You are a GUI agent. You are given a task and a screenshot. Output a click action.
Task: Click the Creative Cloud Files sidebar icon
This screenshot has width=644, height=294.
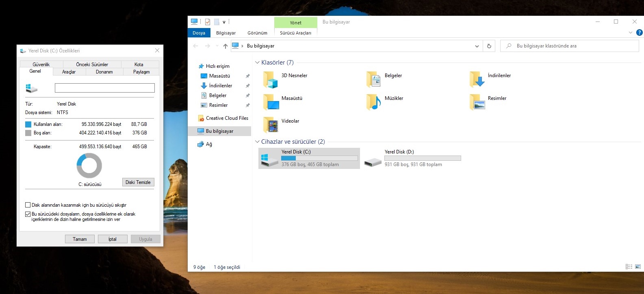point(201,118)
